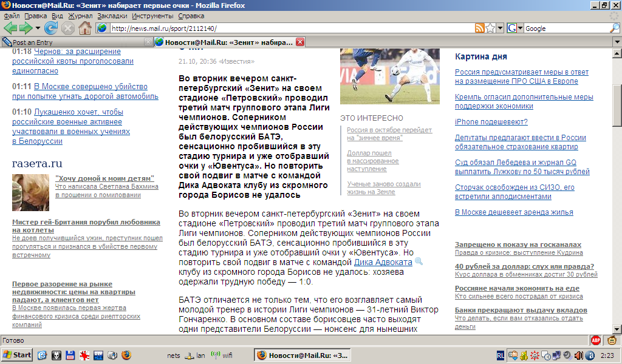
Task: Click the lan network toolbar shortcut
Action: tap(196, 356)
